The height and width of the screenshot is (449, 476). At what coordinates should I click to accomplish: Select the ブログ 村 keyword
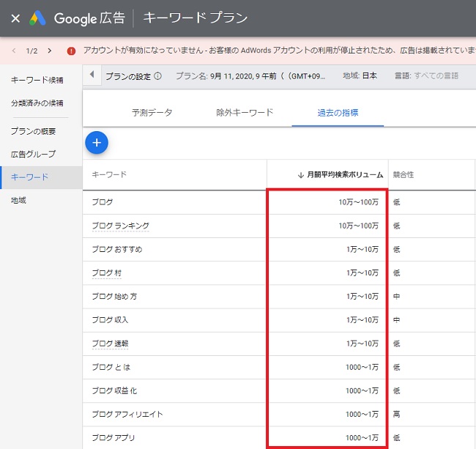pos(107,273)
